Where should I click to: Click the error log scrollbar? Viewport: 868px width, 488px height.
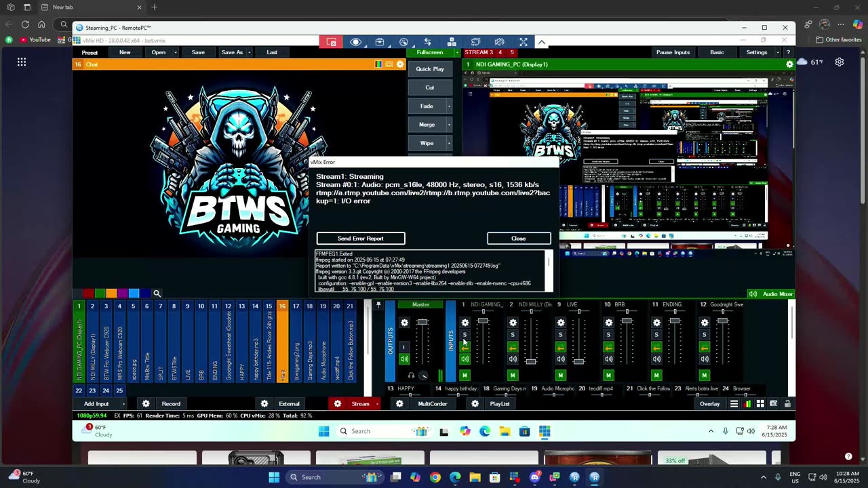(549, 271)
